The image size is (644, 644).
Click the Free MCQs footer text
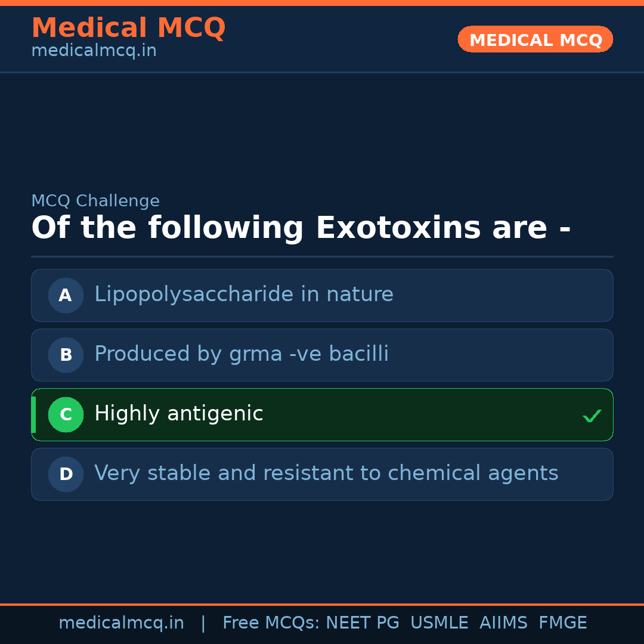pyautogui.click(x=271, y=623)
